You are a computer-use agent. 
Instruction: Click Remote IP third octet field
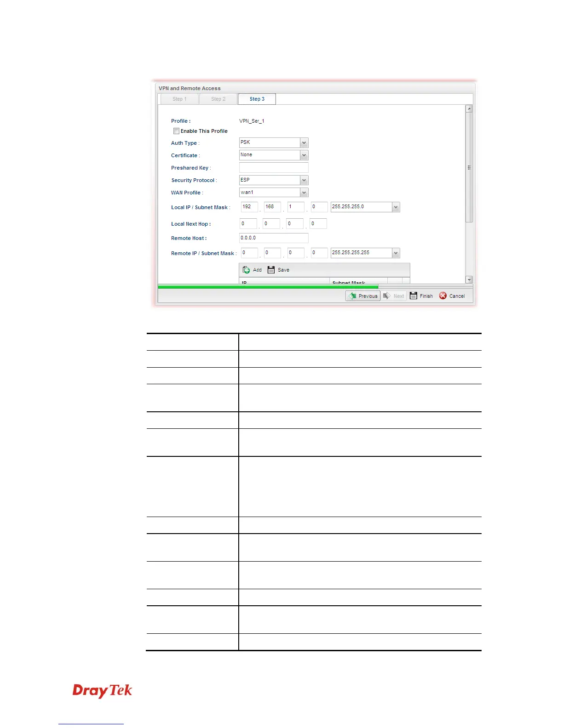(296, 253)
